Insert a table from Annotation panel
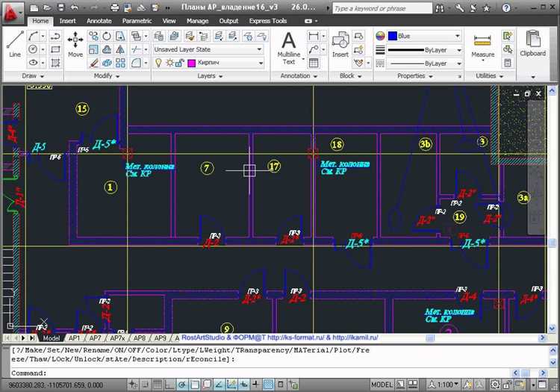 [x=314, y=63]
